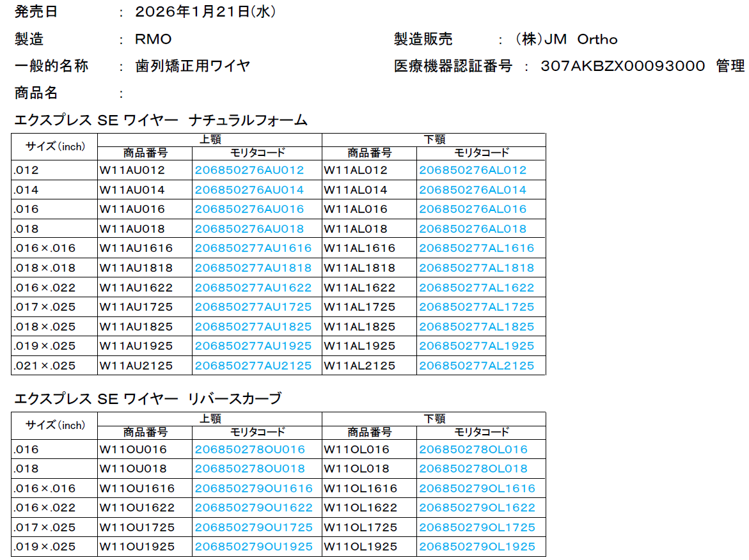The width and height of the screenshot is (749, 560).
Task: Select the .021×.025 size cell
Action: click(36, 366)
